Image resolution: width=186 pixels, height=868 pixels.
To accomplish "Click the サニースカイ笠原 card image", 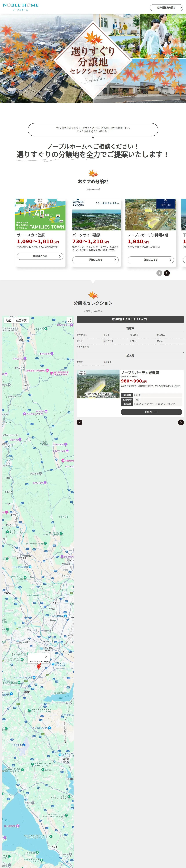I will [40, 215].
